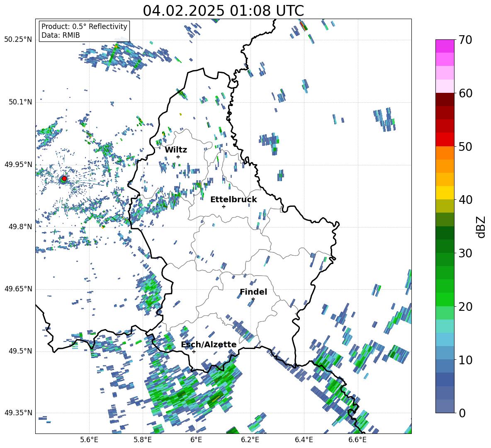Click the 50.25°N latitude label
The image size is (491, 448).
18,40
